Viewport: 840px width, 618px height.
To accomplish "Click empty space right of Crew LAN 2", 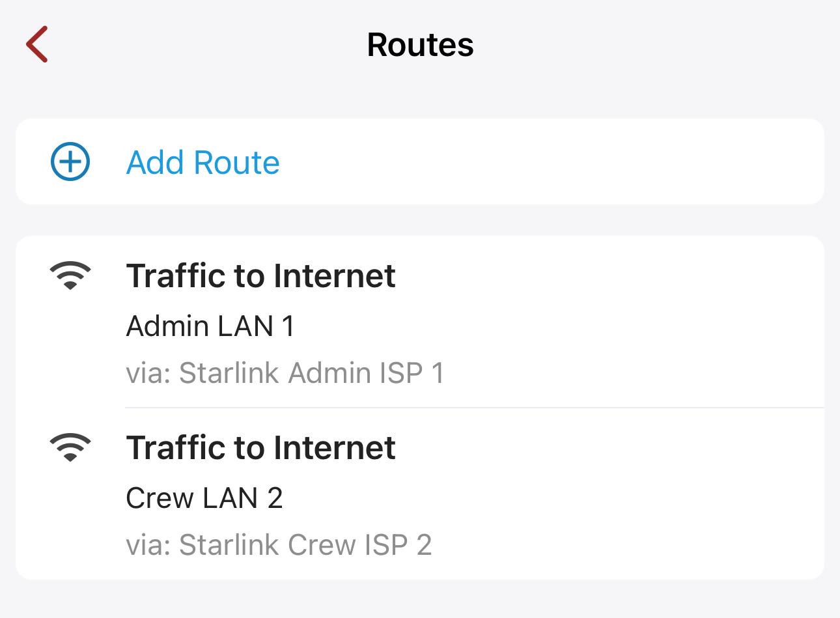I will tap(553, 498).
